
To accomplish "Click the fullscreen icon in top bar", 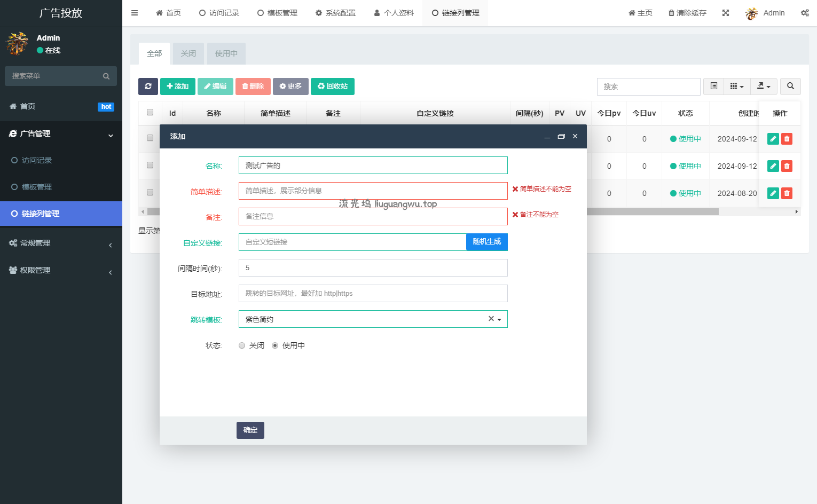I will tap(725, 13).
